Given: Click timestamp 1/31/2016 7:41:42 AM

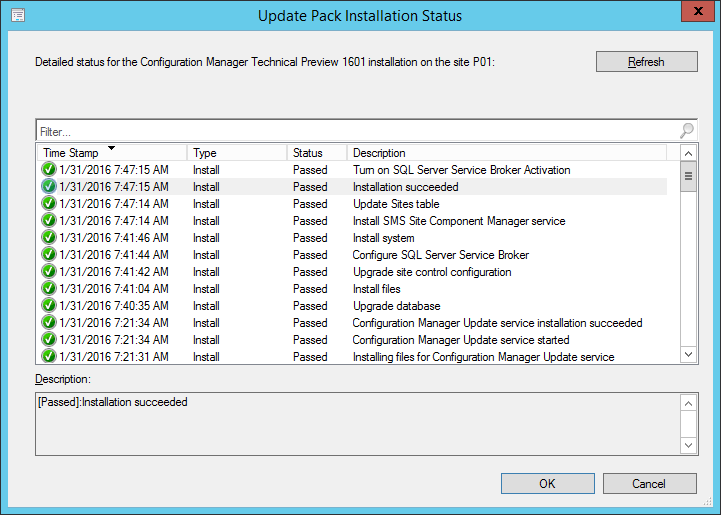Looking at the screenshot, I should 114,272.
